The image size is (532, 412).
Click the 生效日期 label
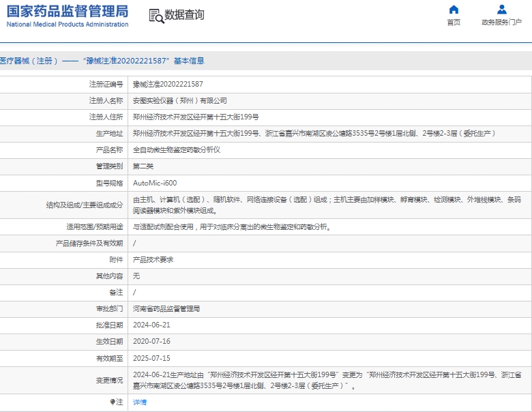click(x=109, y=342)
